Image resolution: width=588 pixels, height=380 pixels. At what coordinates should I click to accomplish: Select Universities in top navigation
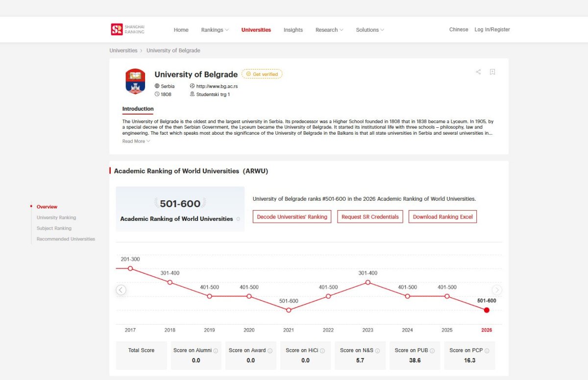(256, 30)
